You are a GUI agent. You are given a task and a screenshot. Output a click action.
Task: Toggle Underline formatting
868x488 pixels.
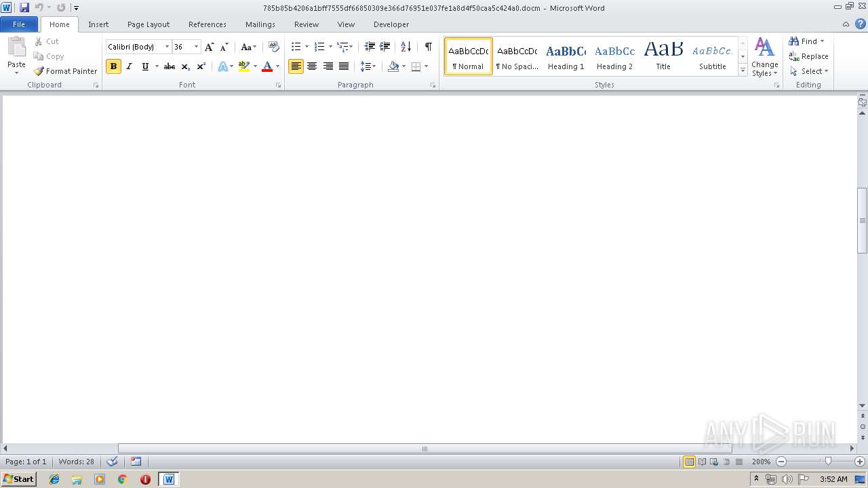click(x=145, y=66)
